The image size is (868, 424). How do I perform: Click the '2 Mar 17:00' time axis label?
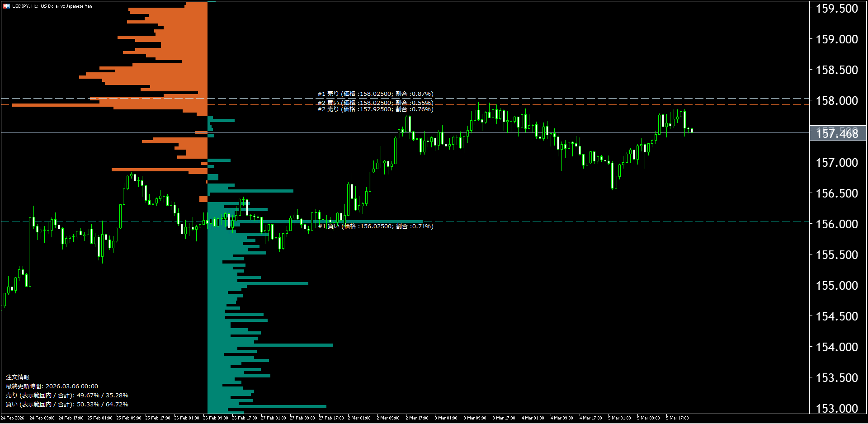point(417,418)
